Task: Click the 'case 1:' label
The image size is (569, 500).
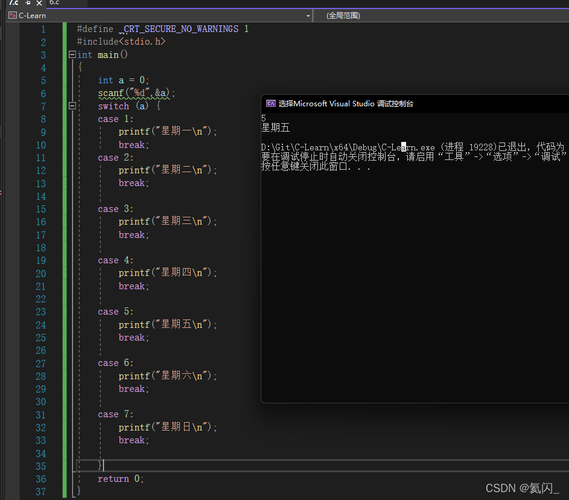Action: [x=115, y=119]
